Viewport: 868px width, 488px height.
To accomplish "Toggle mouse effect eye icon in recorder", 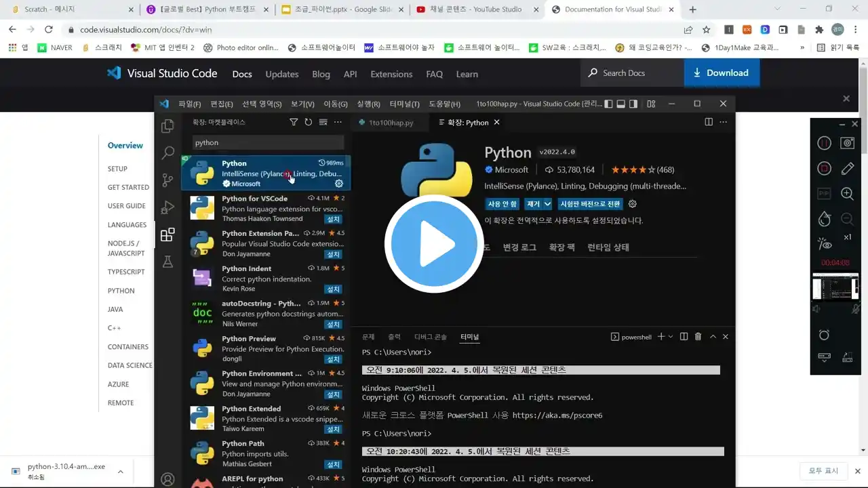I will tap(824, 244).
